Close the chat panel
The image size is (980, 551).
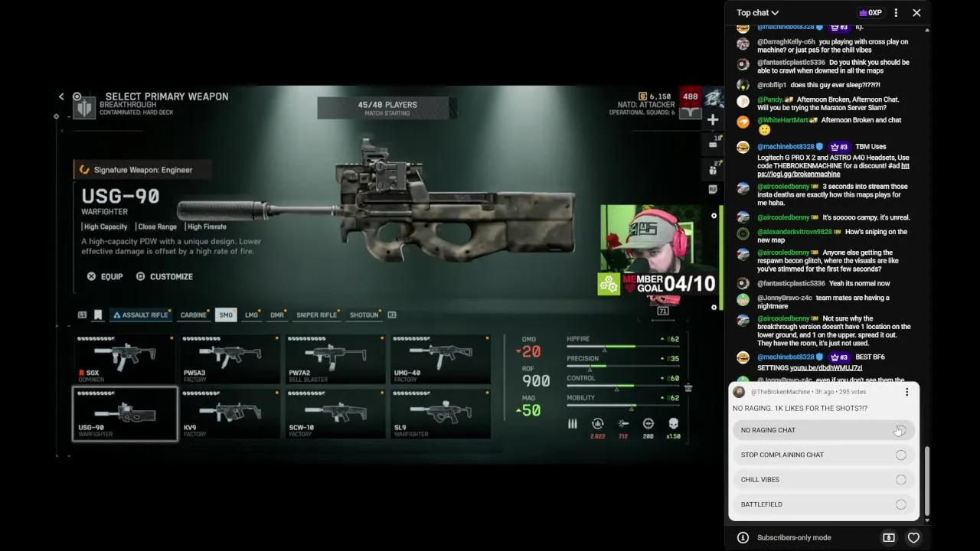coord(916,12)
